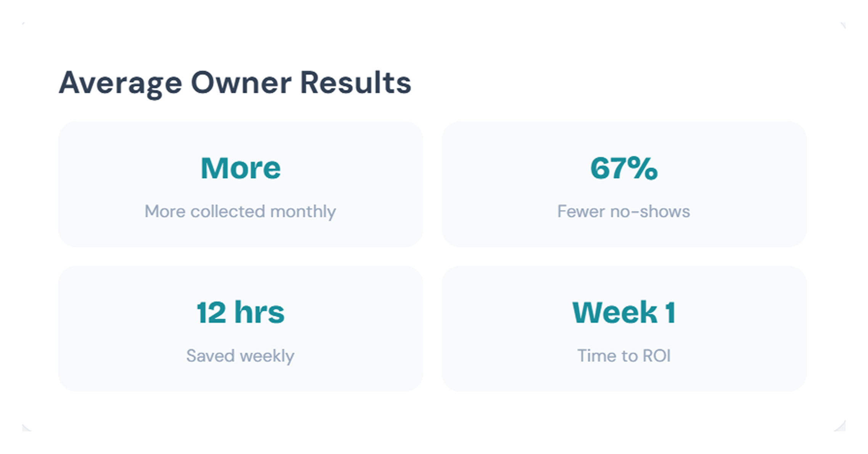Click the word "Fewer" in second card
Screen dimensions: 868x454
click(x=581, y=211)
